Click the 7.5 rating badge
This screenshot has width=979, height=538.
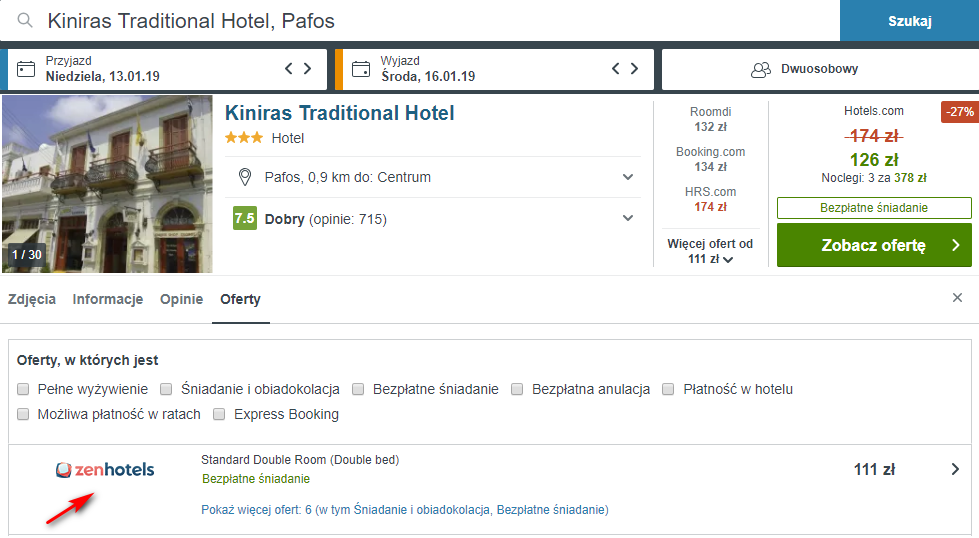(245, 218)
